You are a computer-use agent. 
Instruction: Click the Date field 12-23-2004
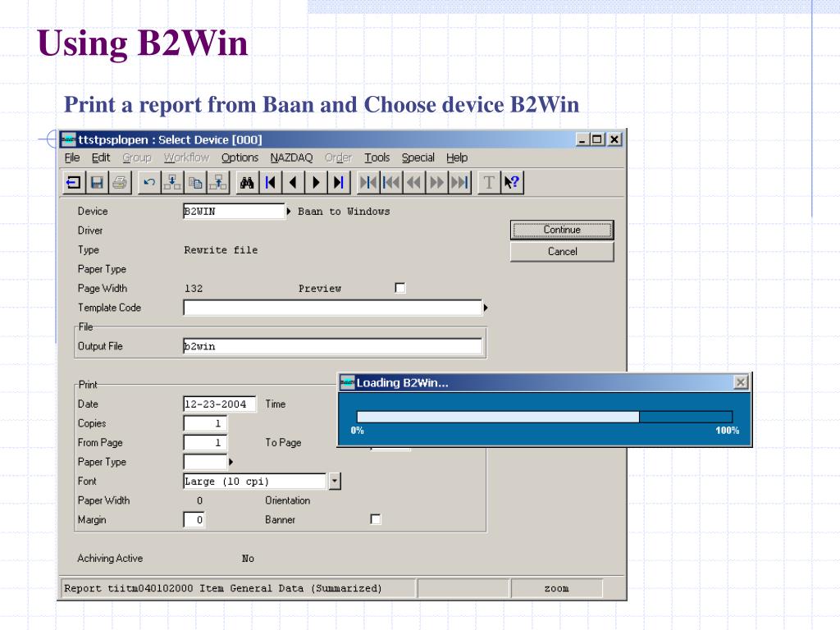point(220,404)
